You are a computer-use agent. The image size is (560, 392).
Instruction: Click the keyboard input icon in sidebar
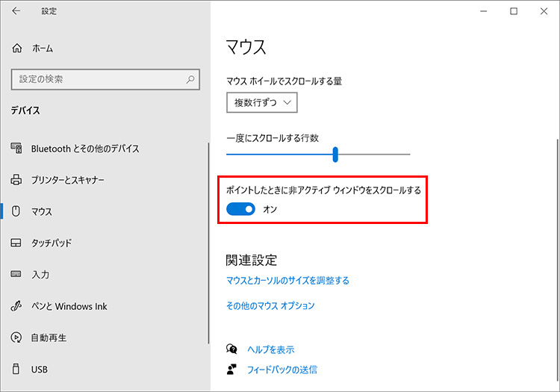(17, 275)
